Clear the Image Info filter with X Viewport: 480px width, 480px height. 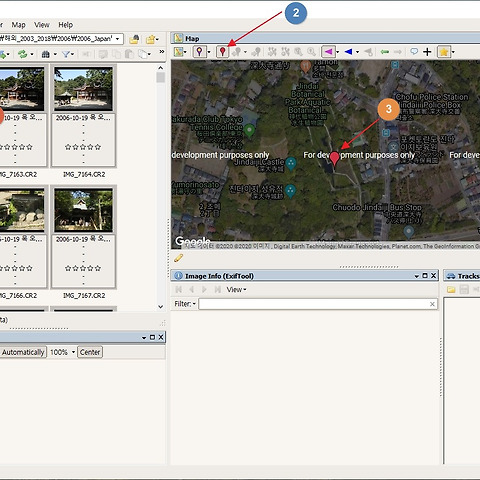pos(432,304)
